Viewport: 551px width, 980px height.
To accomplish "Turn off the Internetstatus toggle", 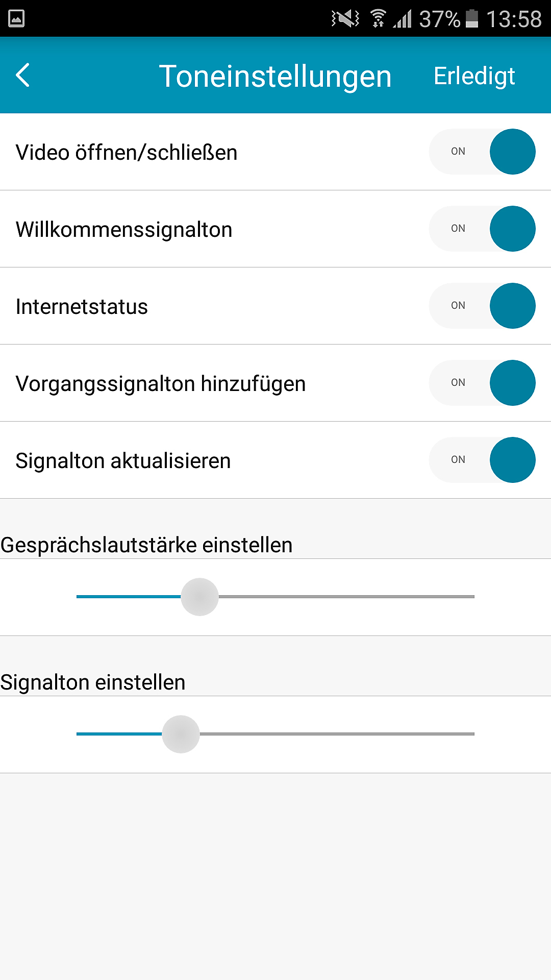I will [482, 306].
